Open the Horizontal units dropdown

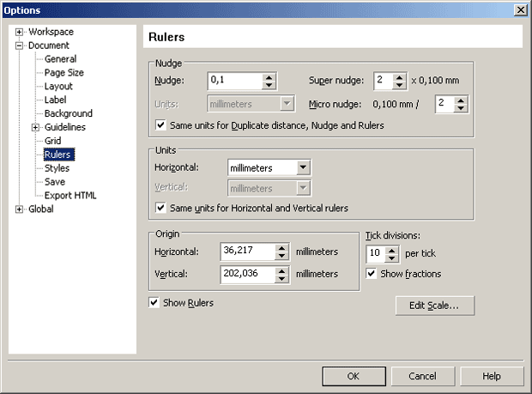303,167
